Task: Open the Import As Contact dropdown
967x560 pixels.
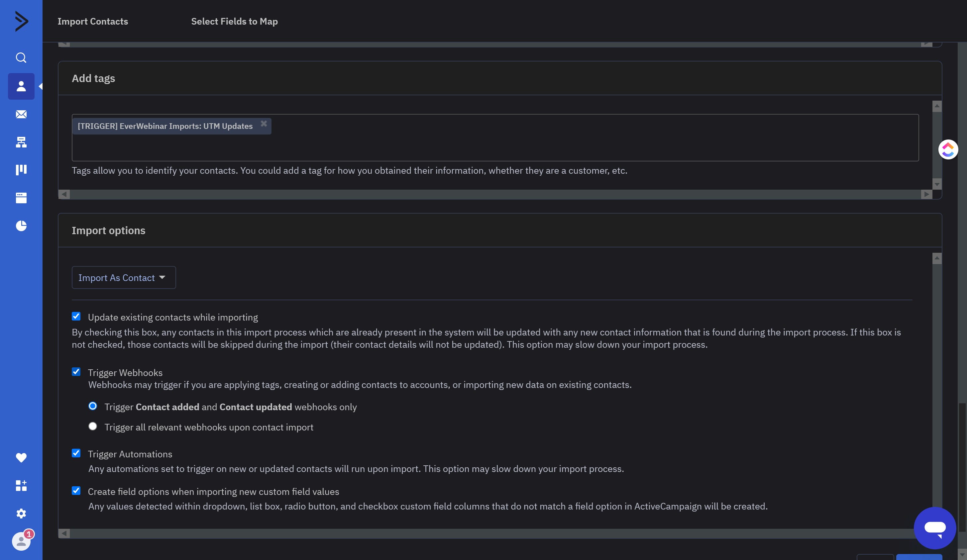Action: click(123, 277)
